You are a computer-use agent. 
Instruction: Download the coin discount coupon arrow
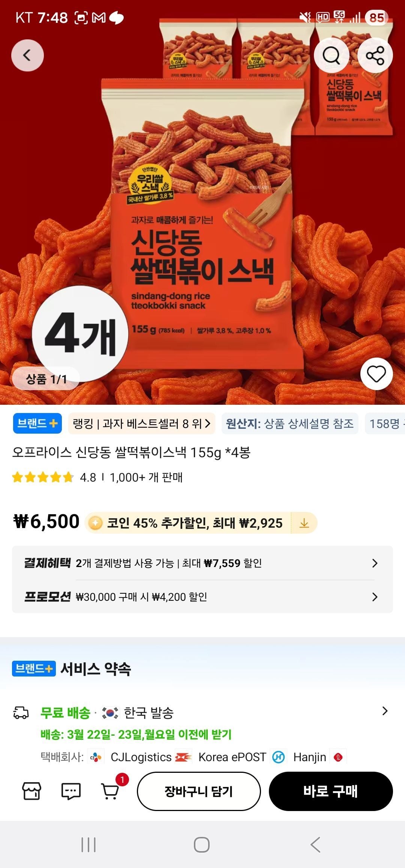tap(304, 523)
